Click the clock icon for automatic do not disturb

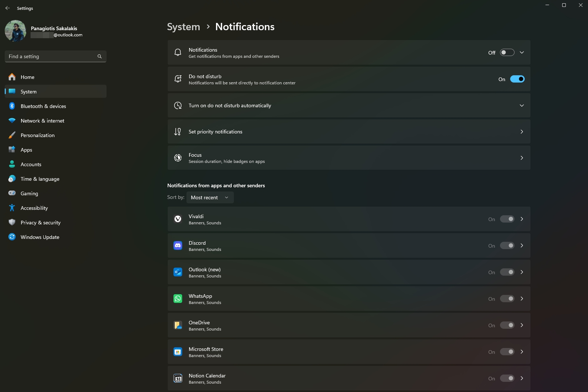178,105
